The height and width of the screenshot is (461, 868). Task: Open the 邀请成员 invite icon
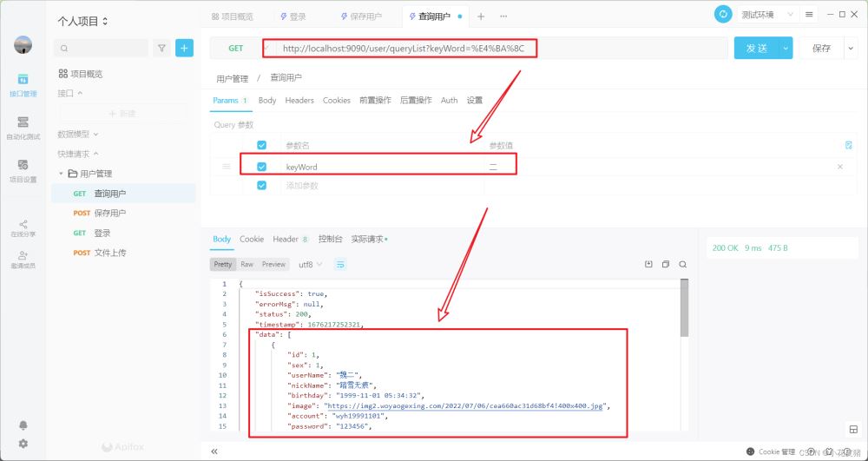tap(23, 260)
